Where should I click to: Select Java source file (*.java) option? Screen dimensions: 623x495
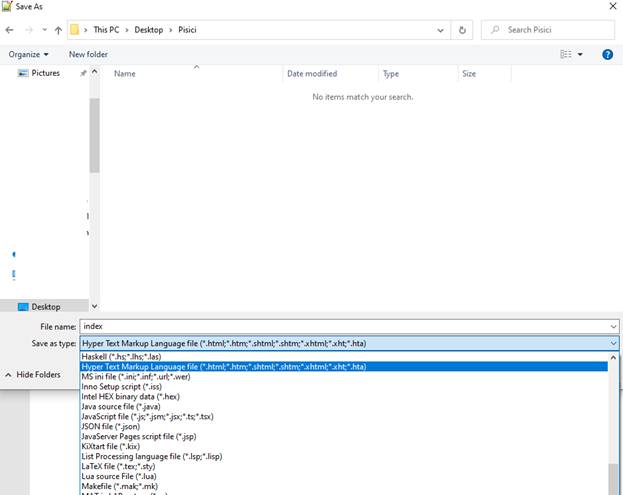(120, 406)
